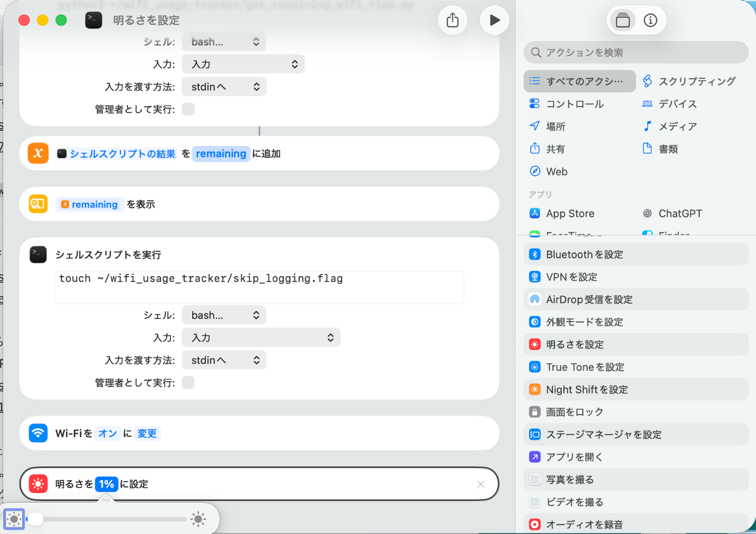
Task: Click シェルスクリプトの結果 variable token
Action: (x=117, y=154)
